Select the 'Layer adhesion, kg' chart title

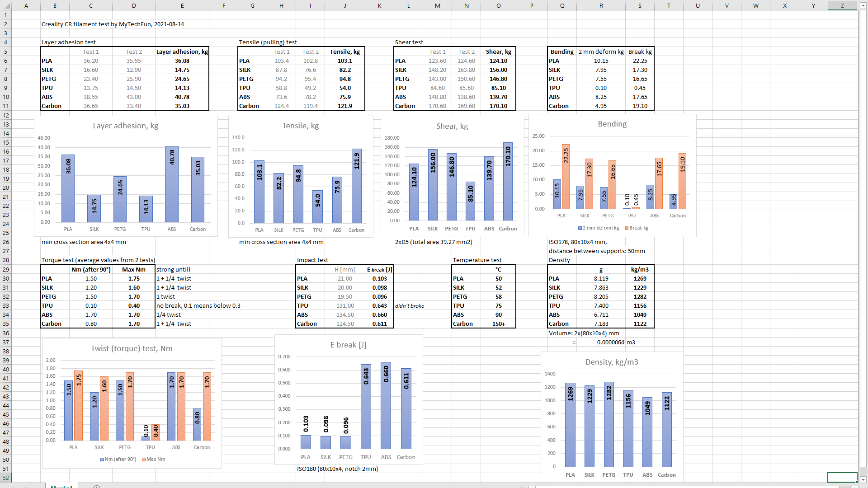[x=126, y=126]
